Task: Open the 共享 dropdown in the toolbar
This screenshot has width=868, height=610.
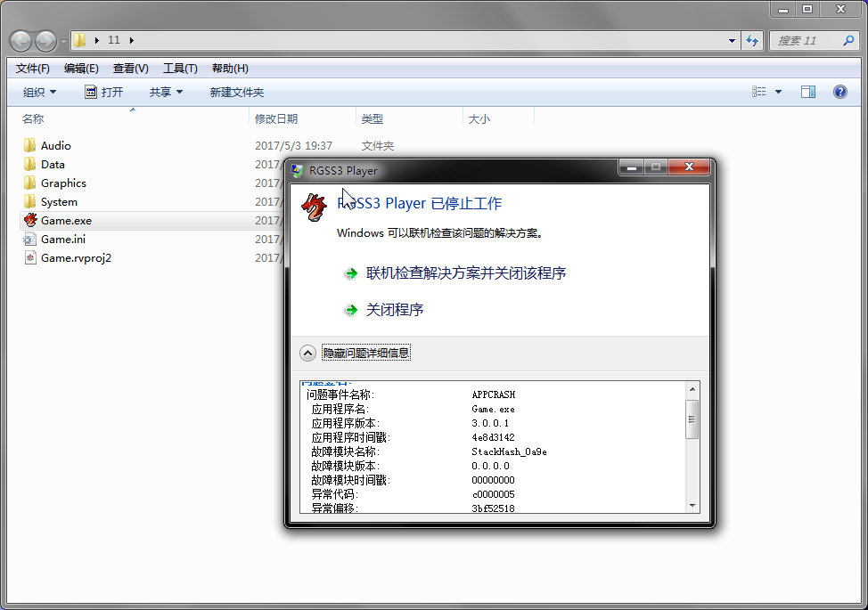Action: pyautogui.click(x=166, y=92)
